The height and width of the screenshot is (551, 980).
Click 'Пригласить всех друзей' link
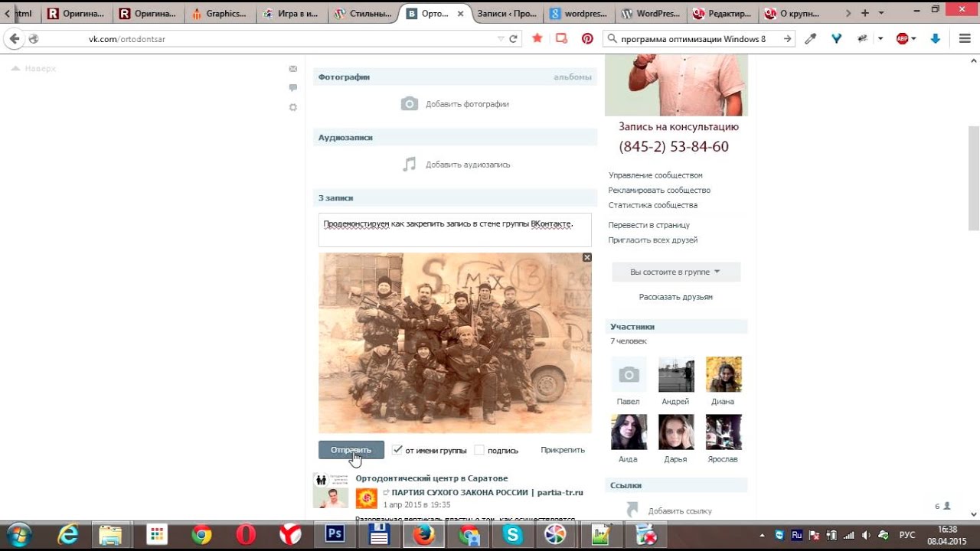653,240
